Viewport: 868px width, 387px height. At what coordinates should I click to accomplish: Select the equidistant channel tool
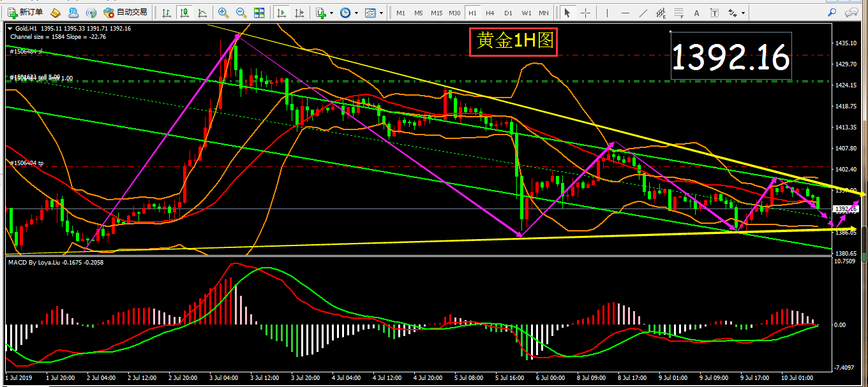[x=660, y=12]
